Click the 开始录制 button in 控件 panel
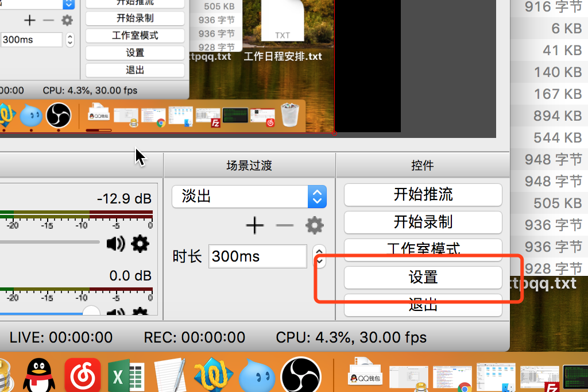This screenshot has width=588, height=392. click(423, 222)
